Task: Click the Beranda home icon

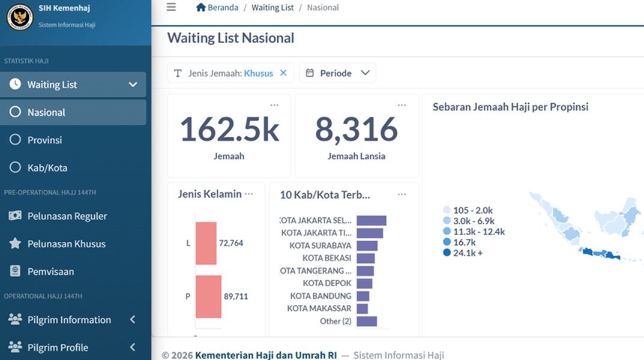Action: tap(201, 7)
